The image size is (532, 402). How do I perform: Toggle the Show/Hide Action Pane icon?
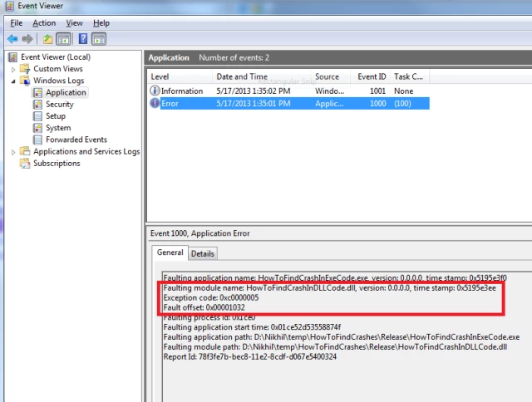click(99, 39)
